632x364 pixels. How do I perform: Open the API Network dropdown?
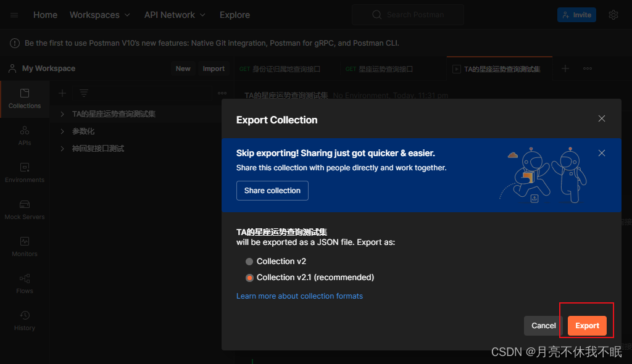click(175, 15)
